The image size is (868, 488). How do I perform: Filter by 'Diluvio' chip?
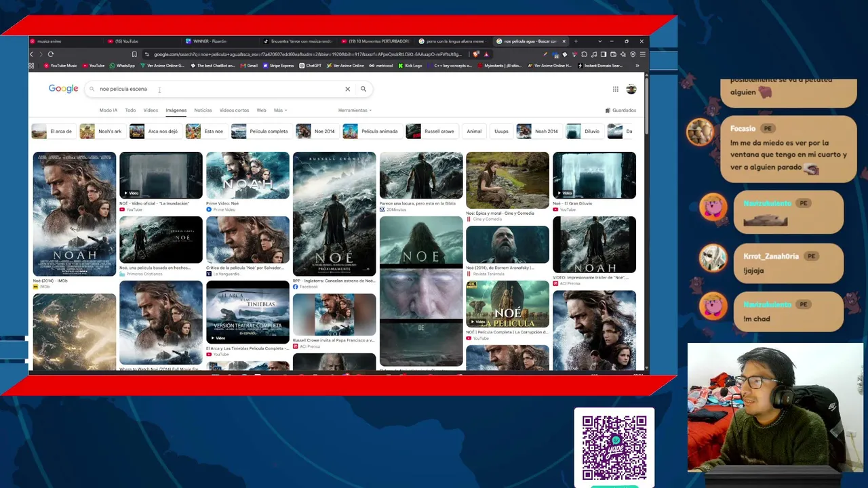(584, 131)
